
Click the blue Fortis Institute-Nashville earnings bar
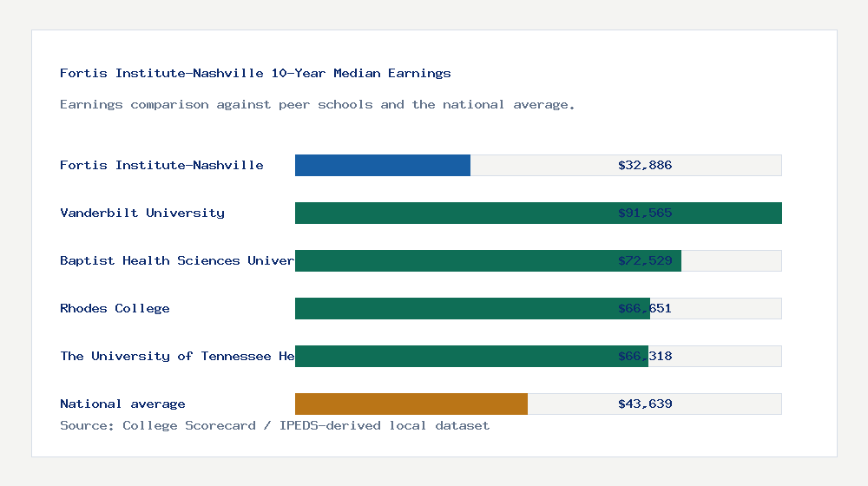pos(383,166)
